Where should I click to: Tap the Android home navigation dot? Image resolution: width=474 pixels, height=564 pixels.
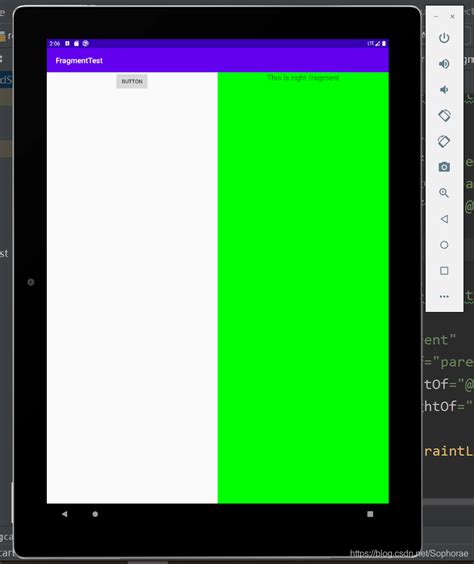(x=95, y=514)
